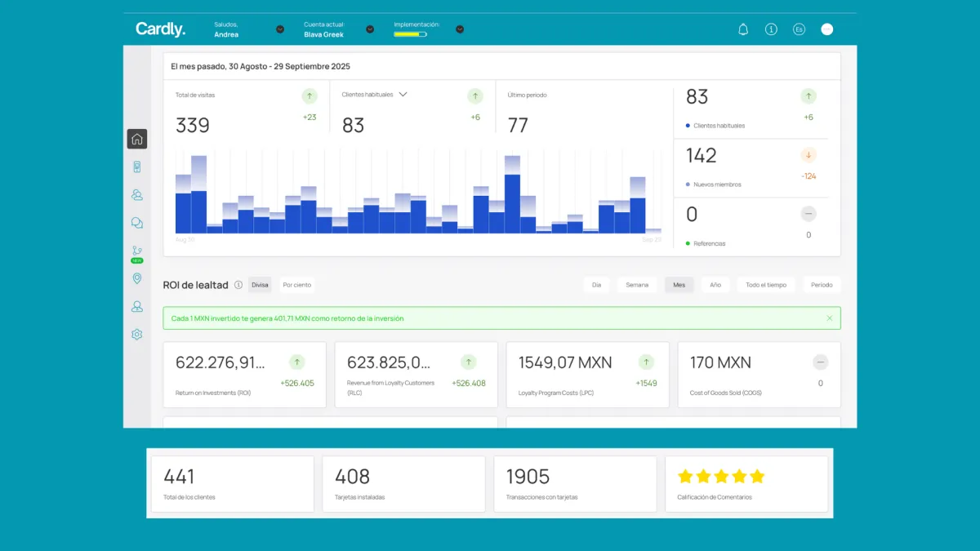Image resolution: width=980 pixels, height=551 pixels.
Task: Expand the Clientes habituales chevron
Action: point(403,95)
